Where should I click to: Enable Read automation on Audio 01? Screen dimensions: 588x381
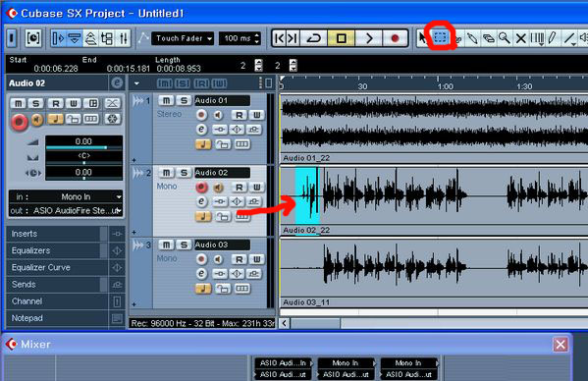(240, 115)
